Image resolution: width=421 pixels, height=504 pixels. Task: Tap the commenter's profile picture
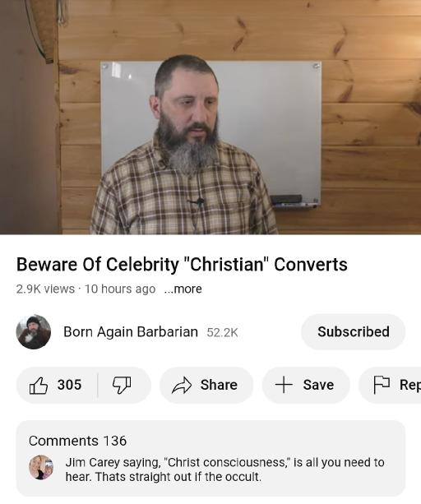coord(41,467)
